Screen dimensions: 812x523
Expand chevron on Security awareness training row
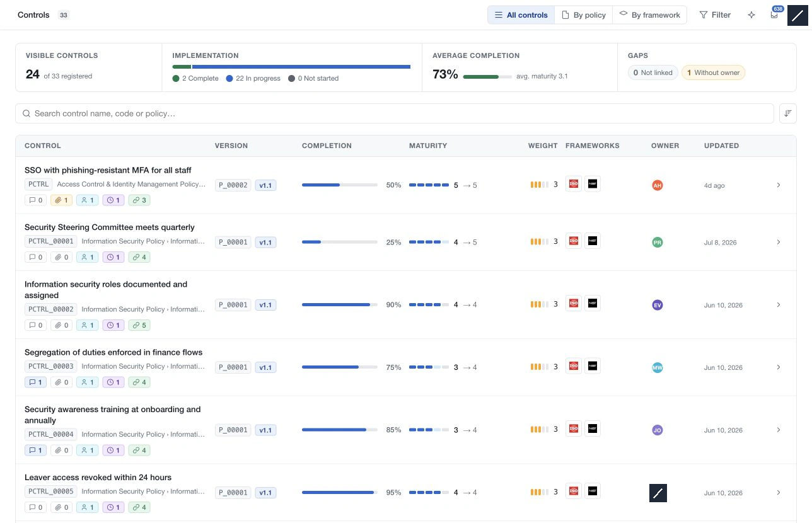(x=779, y=430)
